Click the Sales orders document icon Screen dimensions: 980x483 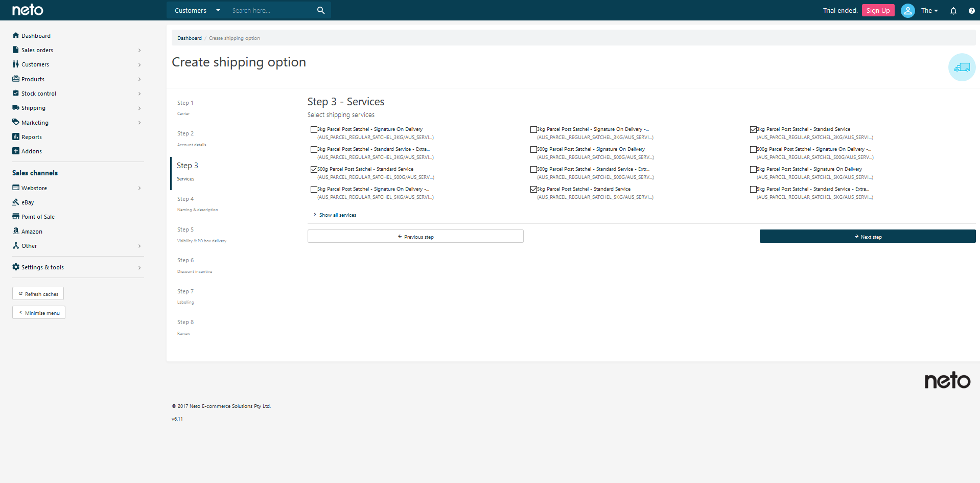click(16, 50)
